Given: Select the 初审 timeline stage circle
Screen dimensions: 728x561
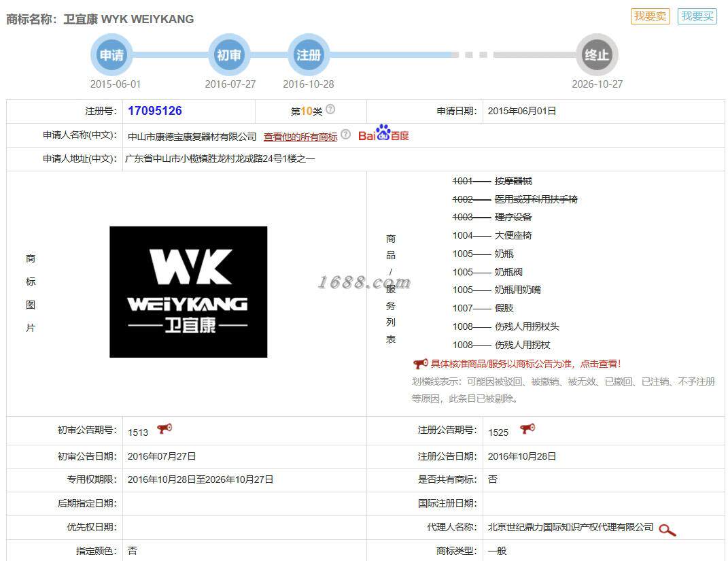Looking at the screenshot, I should coord(229,55).
